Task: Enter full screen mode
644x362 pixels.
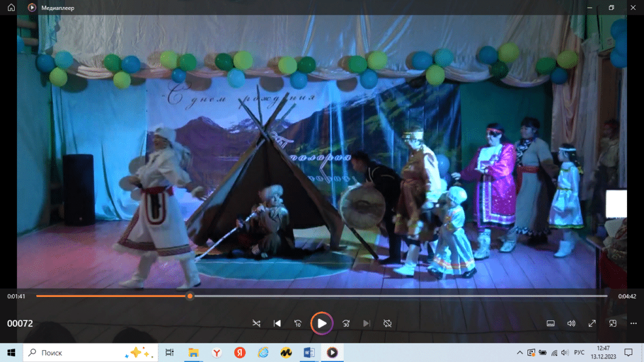Action: 592,323
